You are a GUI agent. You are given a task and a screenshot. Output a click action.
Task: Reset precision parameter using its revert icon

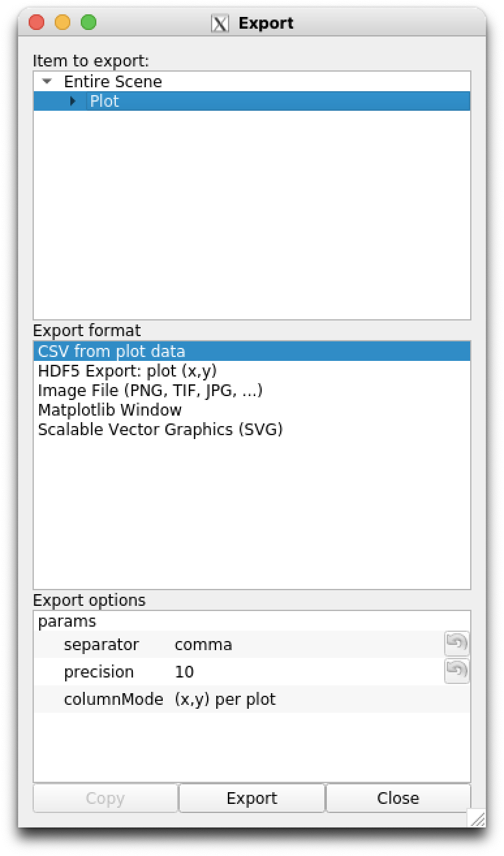456,671
